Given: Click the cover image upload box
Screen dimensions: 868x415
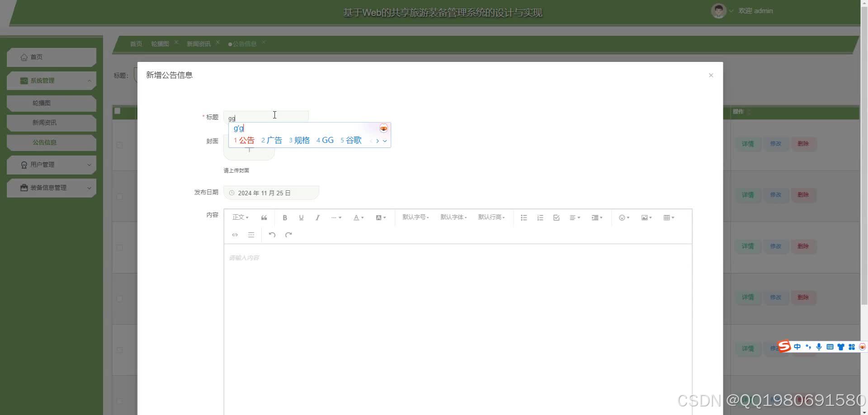Looking at the screenshot, I should click(249, 147).
